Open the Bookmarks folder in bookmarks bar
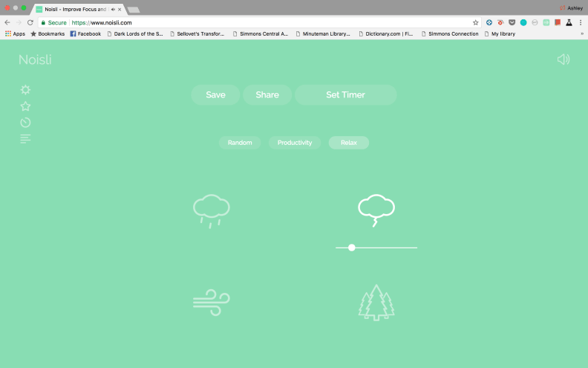 48,33
